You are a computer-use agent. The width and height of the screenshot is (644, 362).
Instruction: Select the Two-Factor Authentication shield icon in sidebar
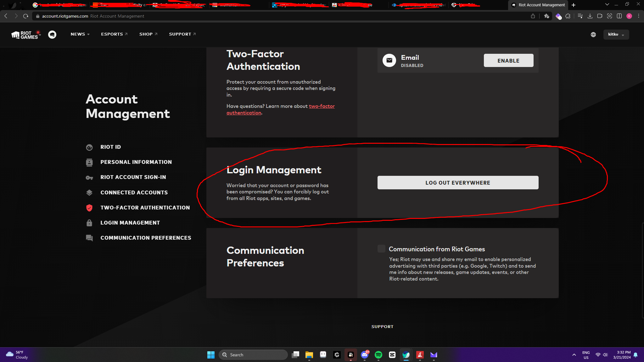pos(90,208)
